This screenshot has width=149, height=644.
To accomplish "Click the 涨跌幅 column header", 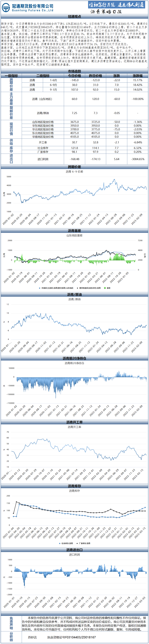I will (137, 76).
